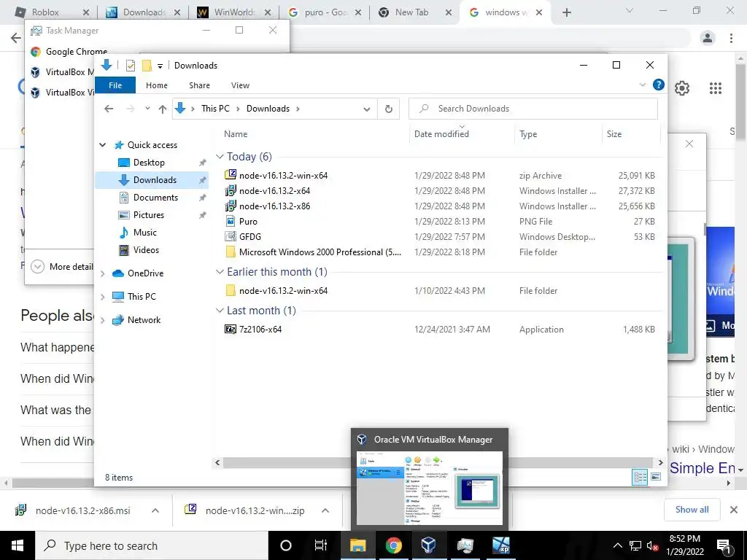The width and height of the screenshot is (747, 560).
Task: Click the Oracle VM VirtualBox Manager thumbnail
Action: (429, 488)
